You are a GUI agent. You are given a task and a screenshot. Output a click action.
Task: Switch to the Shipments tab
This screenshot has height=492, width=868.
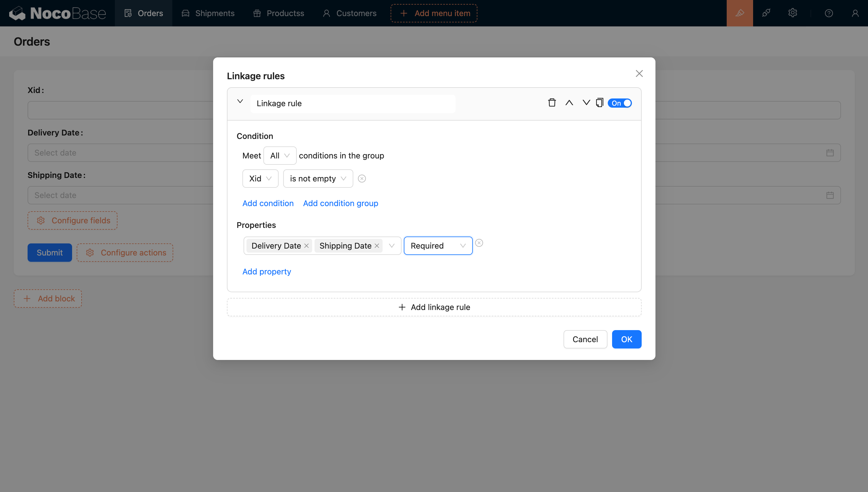(214, 13)
